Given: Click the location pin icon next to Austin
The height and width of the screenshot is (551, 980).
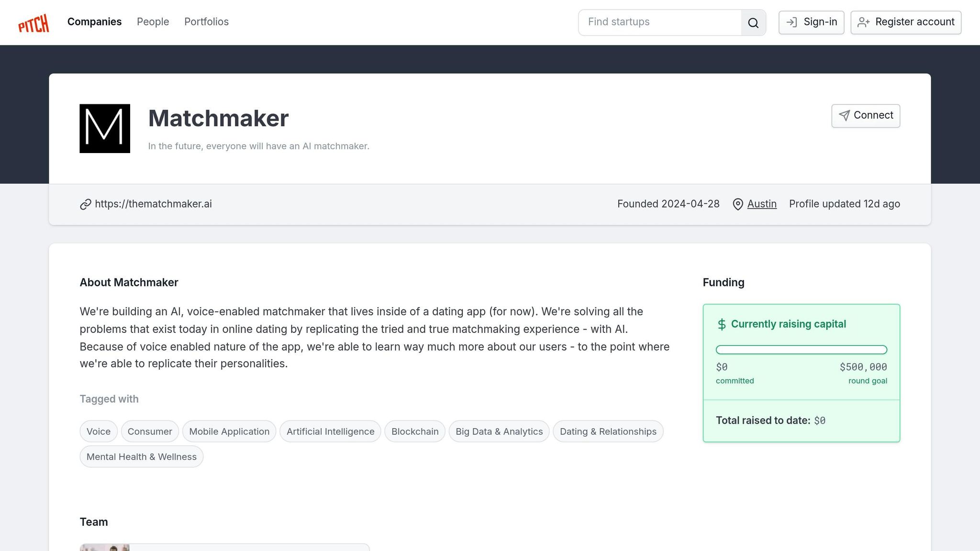Looking at the screenshot, I should pyautogui.click(x=738, y=204).
